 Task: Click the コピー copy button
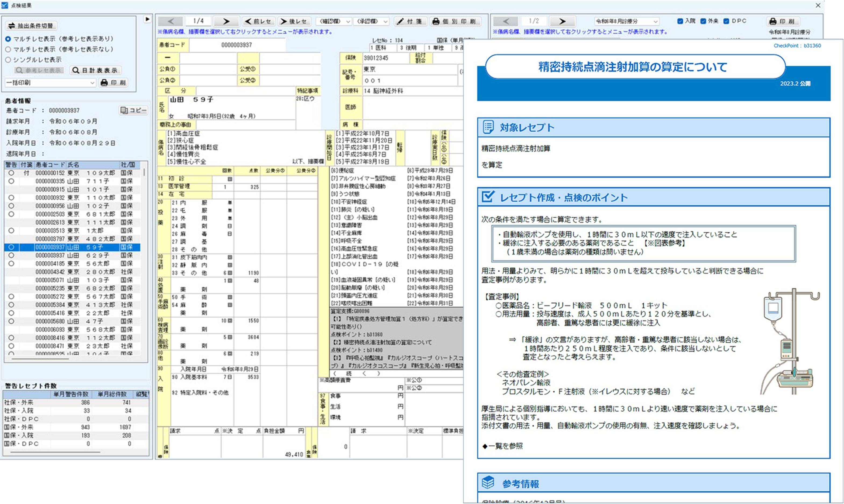134,110
